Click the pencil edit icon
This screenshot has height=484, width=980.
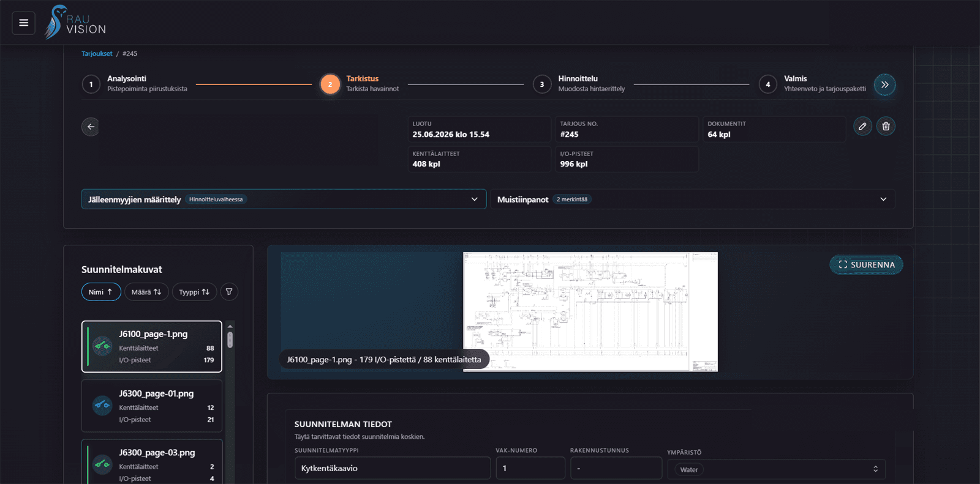(862, 126)
